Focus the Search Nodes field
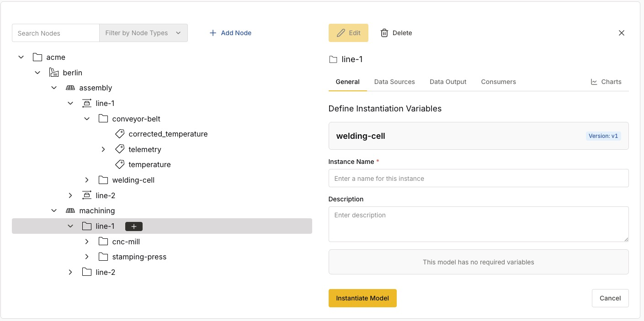 [x=56, y=33]
